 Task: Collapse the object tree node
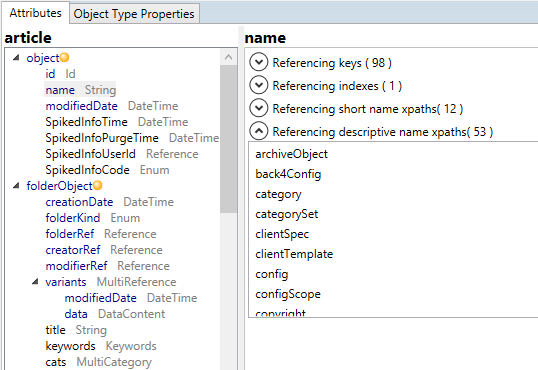16,58
